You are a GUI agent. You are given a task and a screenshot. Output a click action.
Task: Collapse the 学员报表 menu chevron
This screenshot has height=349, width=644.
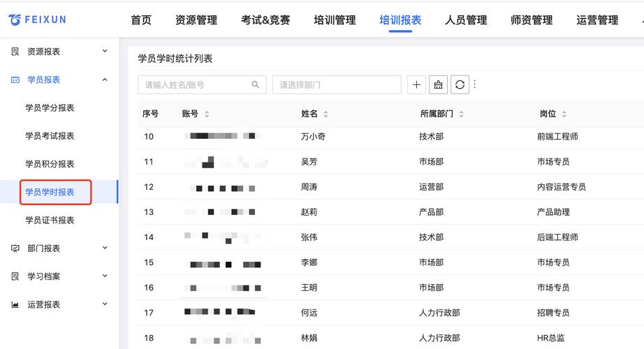[x=105, y=80]
